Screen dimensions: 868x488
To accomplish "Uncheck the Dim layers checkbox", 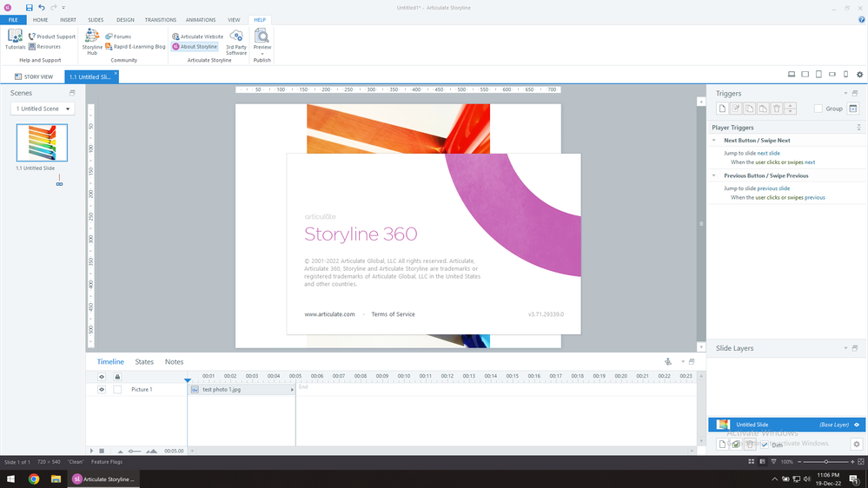I will point(765,445).
